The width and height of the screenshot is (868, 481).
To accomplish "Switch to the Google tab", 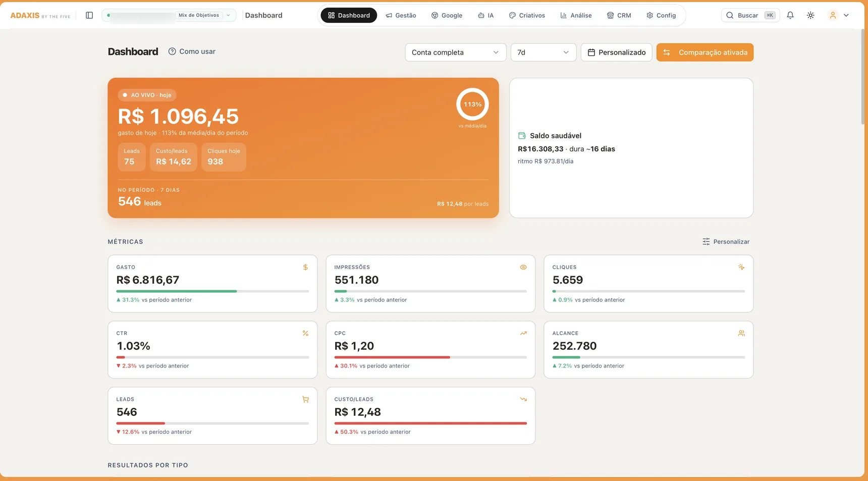I will (x=447, y=15).
